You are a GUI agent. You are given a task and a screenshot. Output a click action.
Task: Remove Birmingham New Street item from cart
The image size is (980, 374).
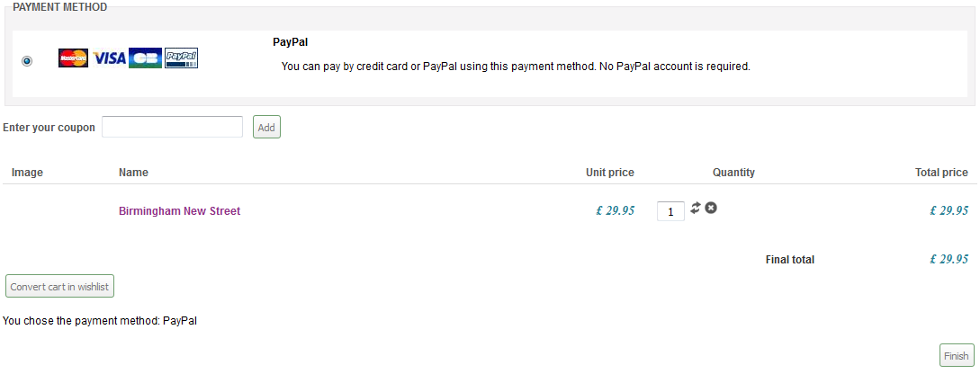point(711,208)
